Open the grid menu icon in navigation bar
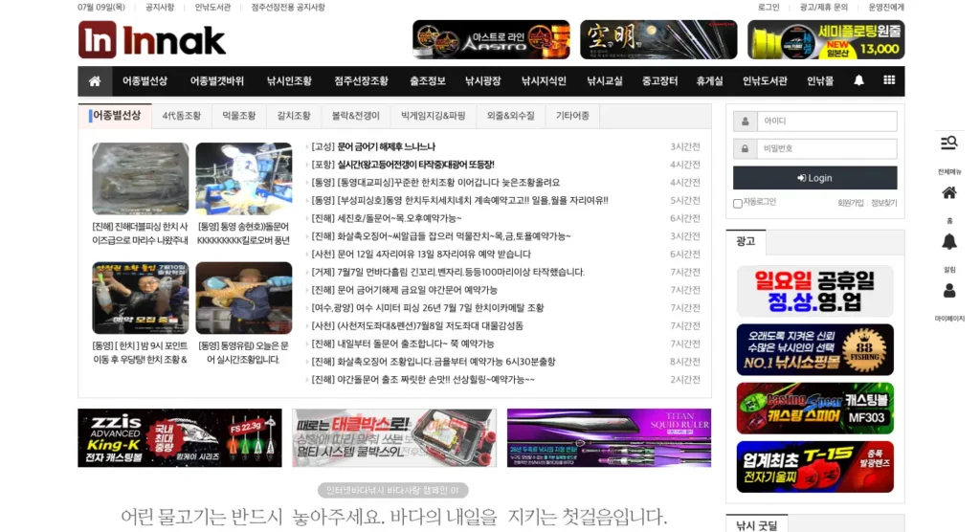Screen dimensions: 980x532 [889, 80]
